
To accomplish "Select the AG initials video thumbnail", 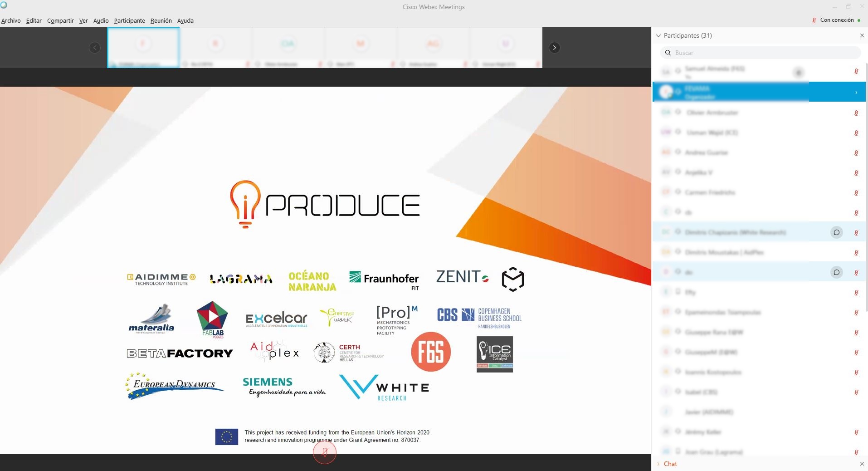I will tap(433, 48).
